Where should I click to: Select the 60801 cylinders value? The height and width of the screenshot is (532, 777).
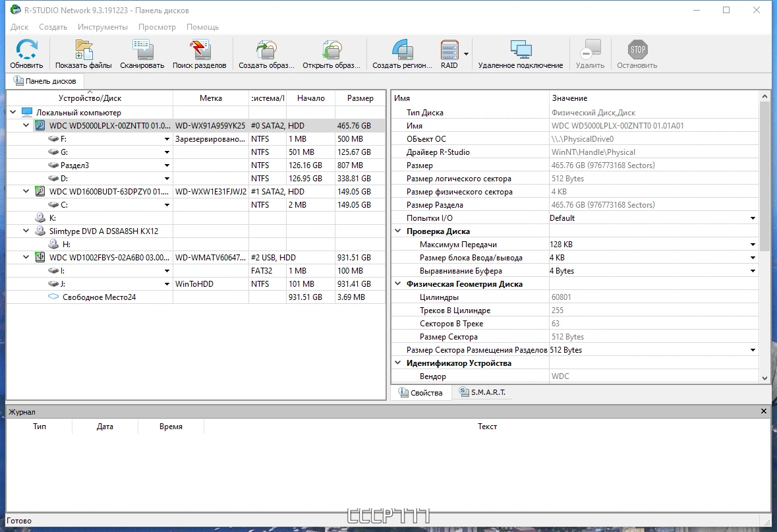pyautogui.click(x=561, y=297)
